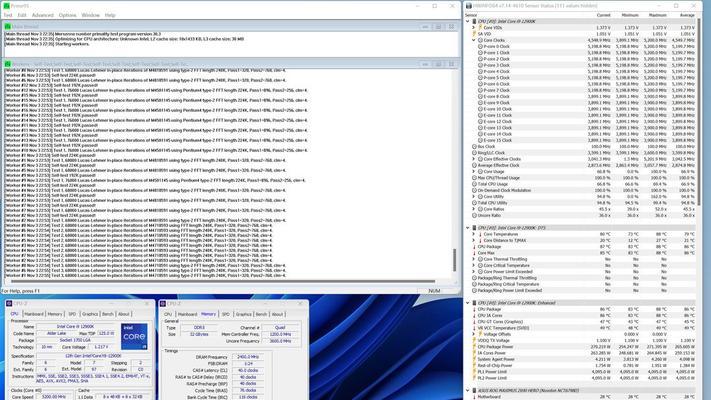Click the icon beside Total CPU Usage

click(474, 184)
